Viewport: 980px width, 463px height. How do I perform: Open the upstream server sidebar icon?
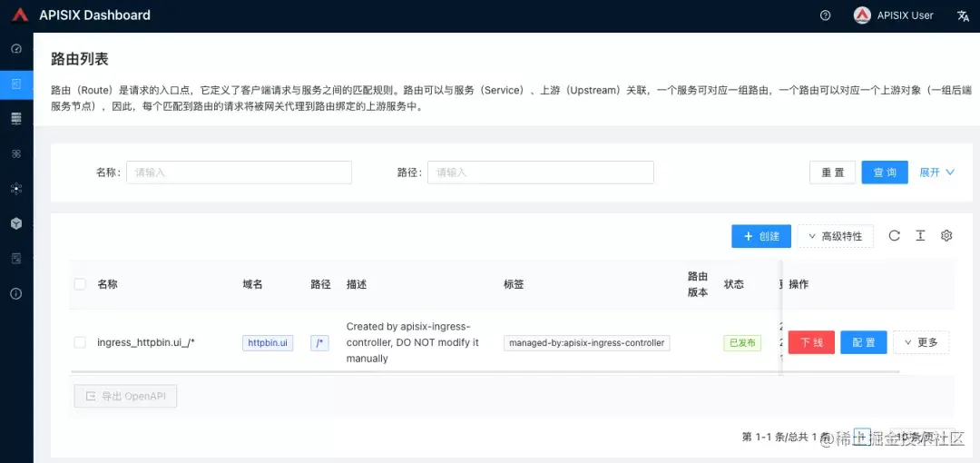pyautogui.click(x=17, y=118)
